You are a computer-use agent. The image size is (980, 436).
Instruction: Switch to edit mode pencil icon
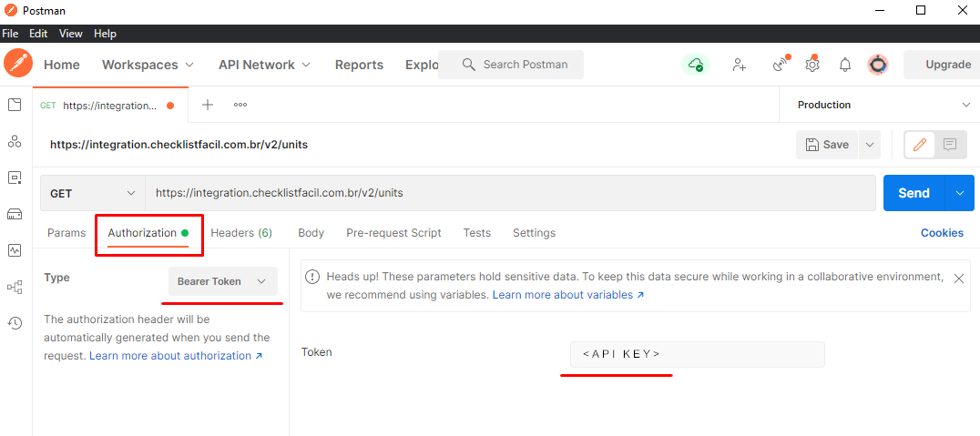919,145
